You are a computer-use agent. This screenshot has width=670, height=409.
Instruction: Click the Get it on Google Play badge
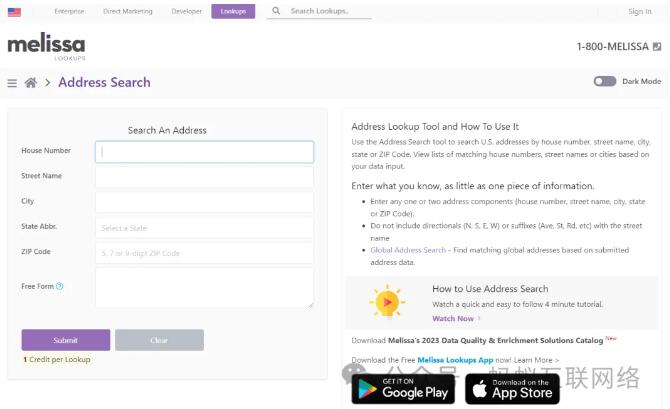point(403,388)
